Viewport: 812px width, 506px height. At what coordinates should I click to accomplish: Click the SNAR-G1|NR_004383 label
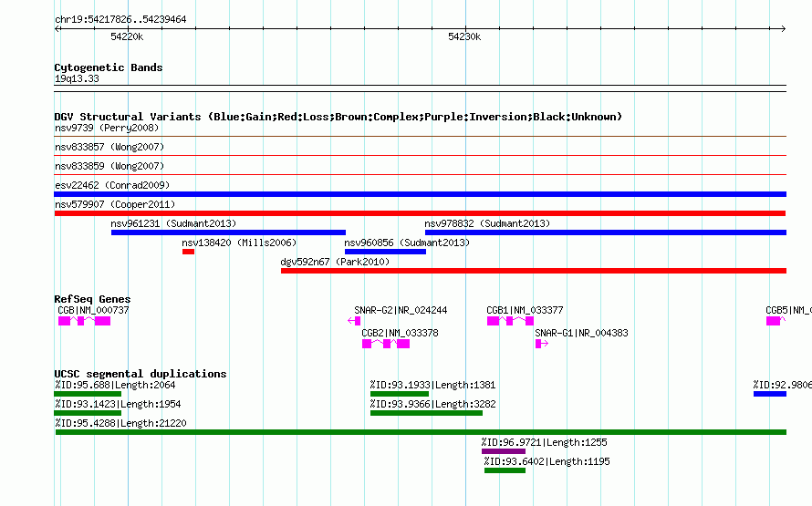(x=581, y=333)
